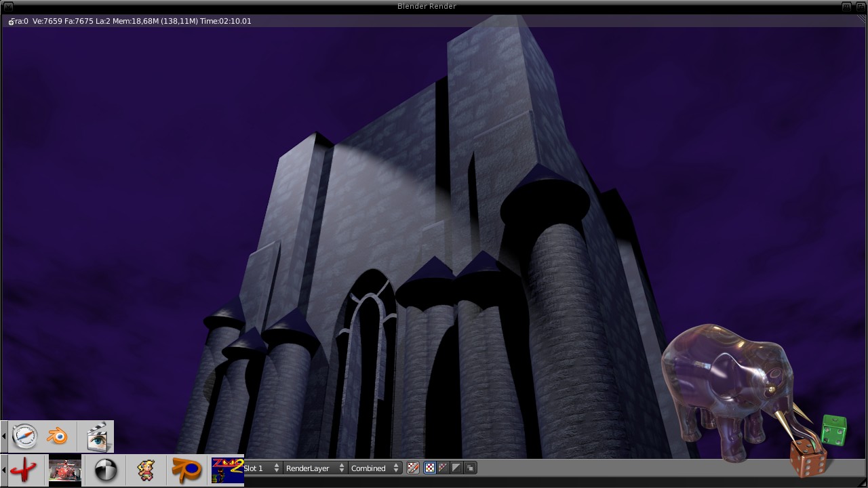The width and height of the screenshot is (868, 488).
Task: Launch the Safari compass icon in the dock
Action: click(25, 437)
